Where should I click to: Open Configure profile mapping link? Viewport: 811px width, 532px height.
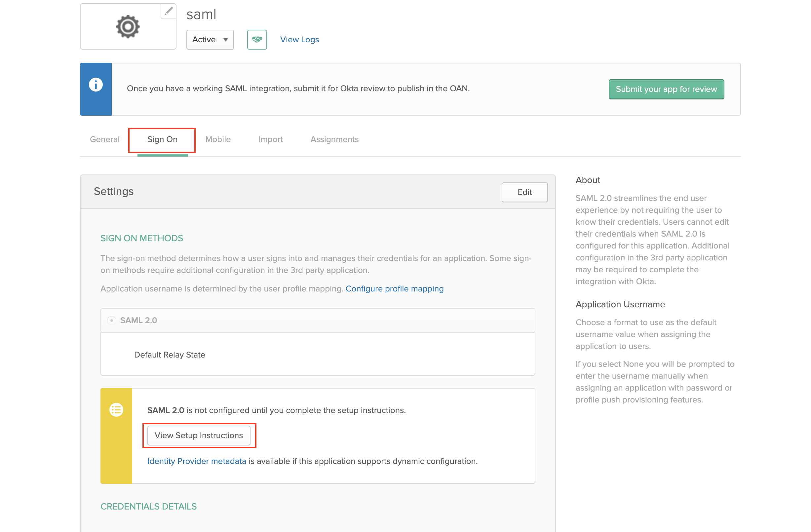tap(394, 289)
